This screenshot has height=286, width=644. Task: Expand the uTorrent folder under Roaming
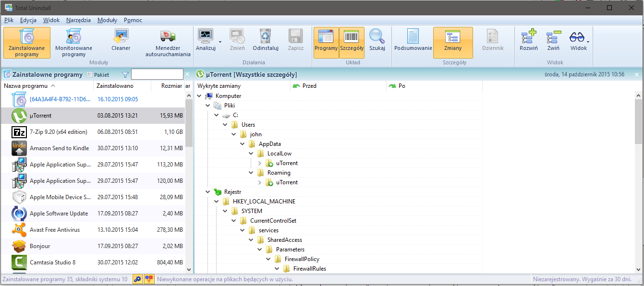(x=260, y=182)
